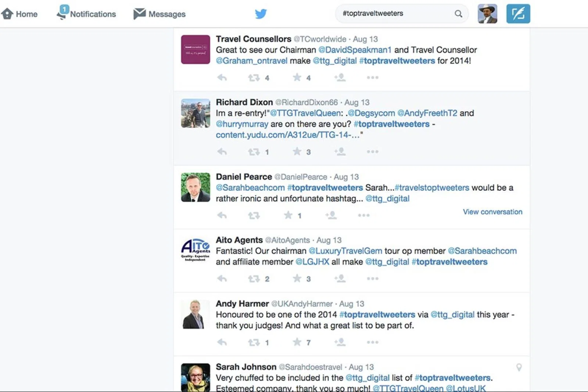The width and height of the screenshot is (588, 392).
Task: Click Aug 13 timestamp on Aito Agents tweet
Action: (329, 240)
